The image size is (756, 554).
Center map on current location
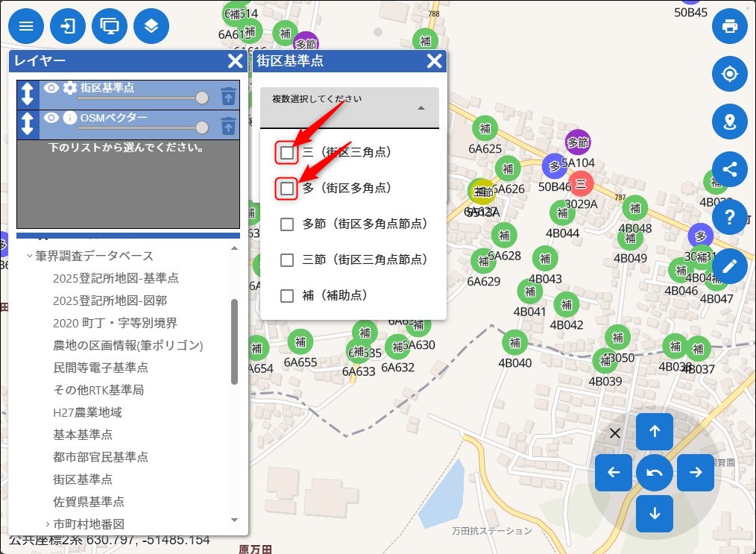pos(729,74)
